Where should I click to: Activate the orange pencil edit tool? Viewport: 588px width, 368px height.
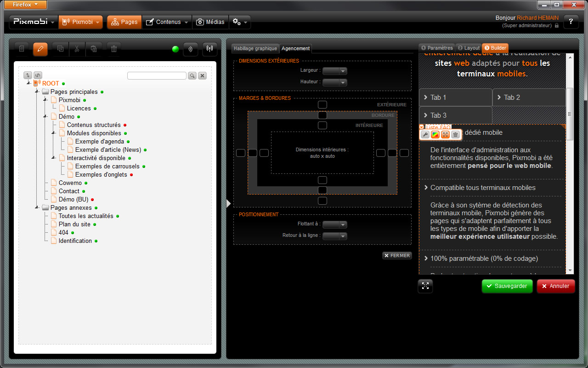pyautogui.click(x=40, y=48)
